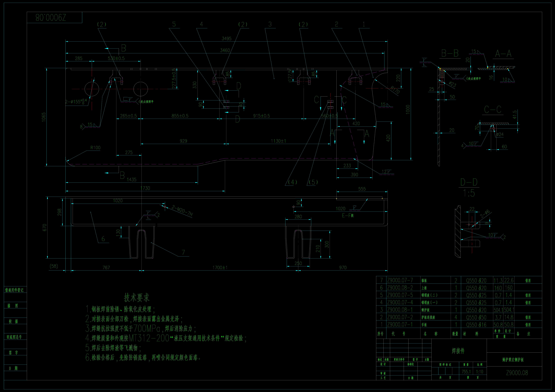Click the overall length dimension 3495
Viewport: 555px width, 392px height.
tap(227, 39)
